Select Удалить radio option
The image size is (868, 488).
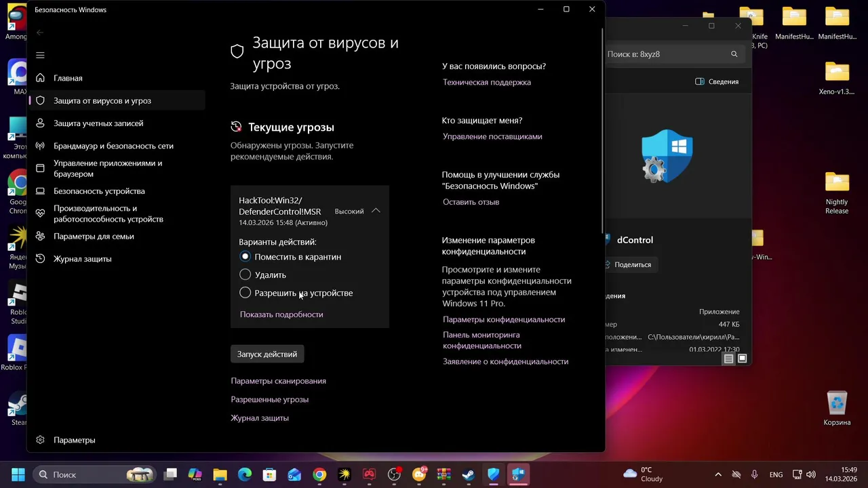coord(262,274)
